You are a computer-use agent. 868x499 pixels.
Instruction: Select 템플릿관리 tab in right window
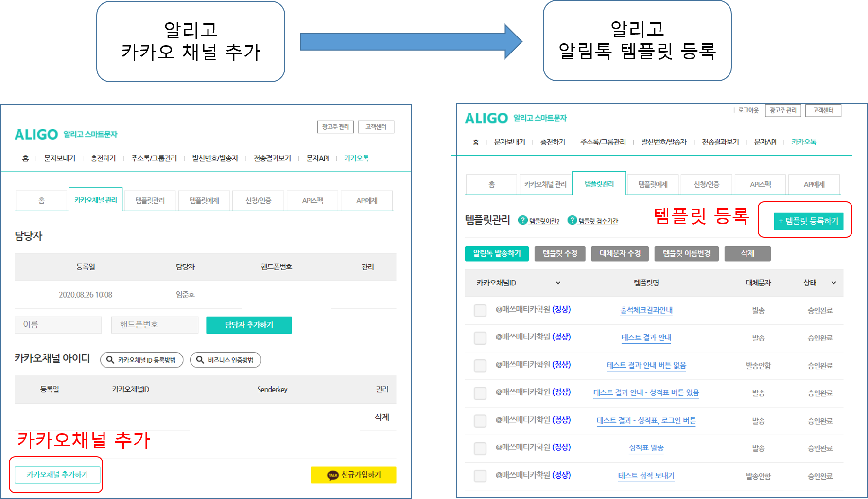tap(599, 183)
